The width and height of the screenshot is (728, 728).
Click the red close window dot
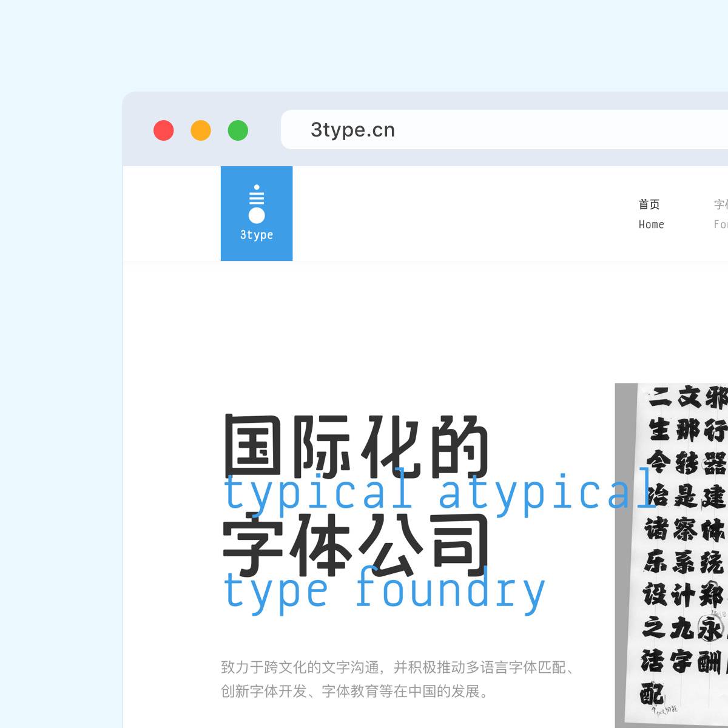pyautogui.click(x=164, y=130)
